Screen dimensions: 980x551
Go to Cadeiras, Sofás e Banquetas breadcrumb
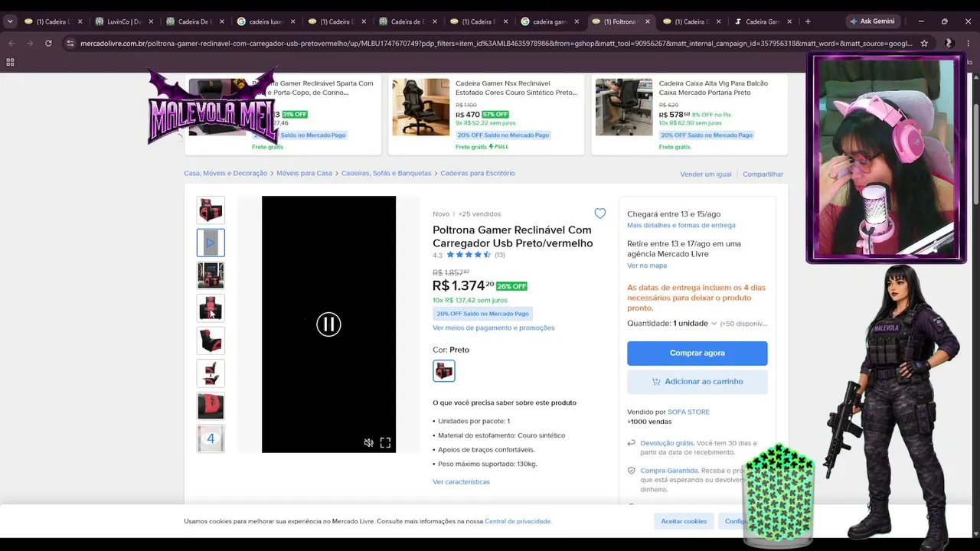(x=387, y=174)
